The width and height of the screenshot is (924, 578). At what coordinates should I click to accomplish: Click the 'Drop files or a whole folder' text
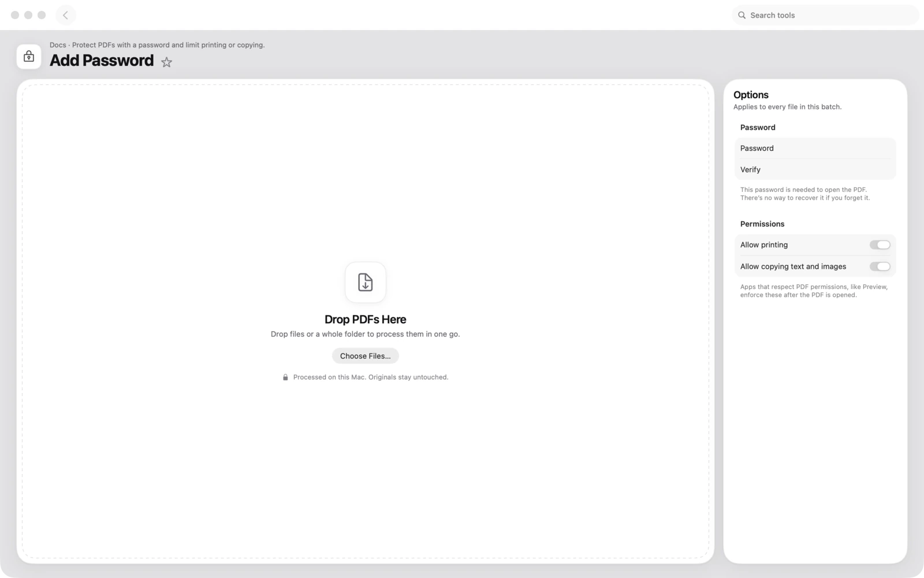click(366, 334)
